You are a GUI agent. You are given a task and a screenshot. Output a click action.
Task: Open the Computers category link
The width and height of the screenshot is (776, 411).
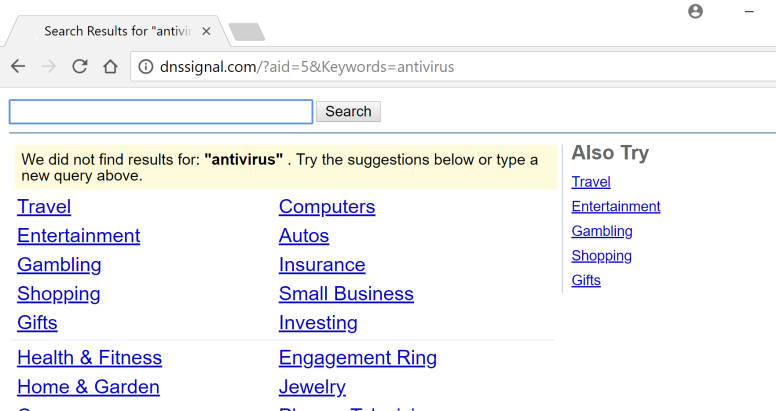(327, 207)
